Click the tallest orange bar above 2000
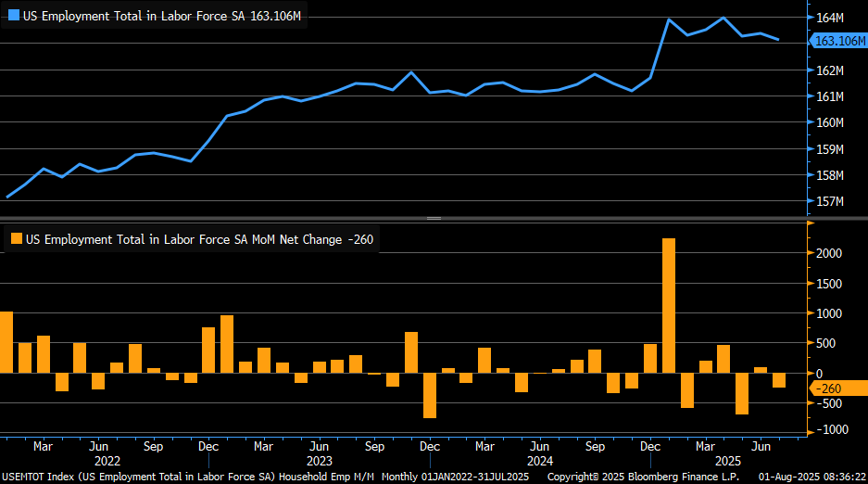This screenshot has height=484, width=868. [x=668, y=305]
